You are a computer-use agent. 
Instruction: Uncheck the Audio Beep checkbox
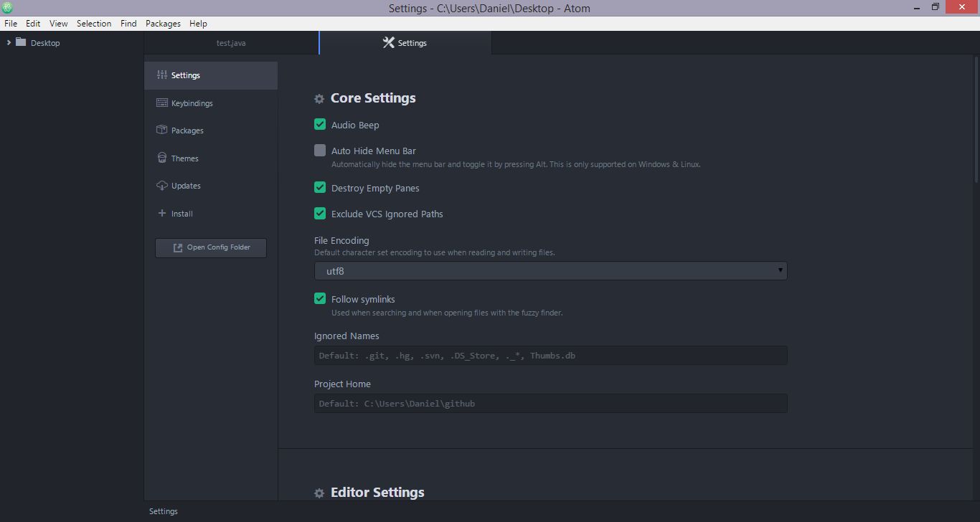tap(320, 124)
